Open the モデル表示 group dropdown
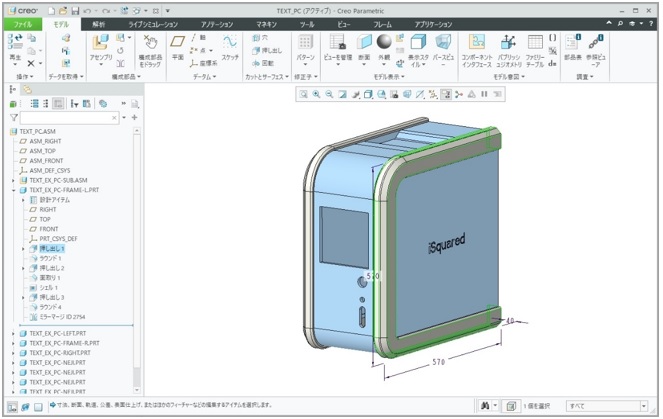Screen dimensions: 663x419 (389, 77)
